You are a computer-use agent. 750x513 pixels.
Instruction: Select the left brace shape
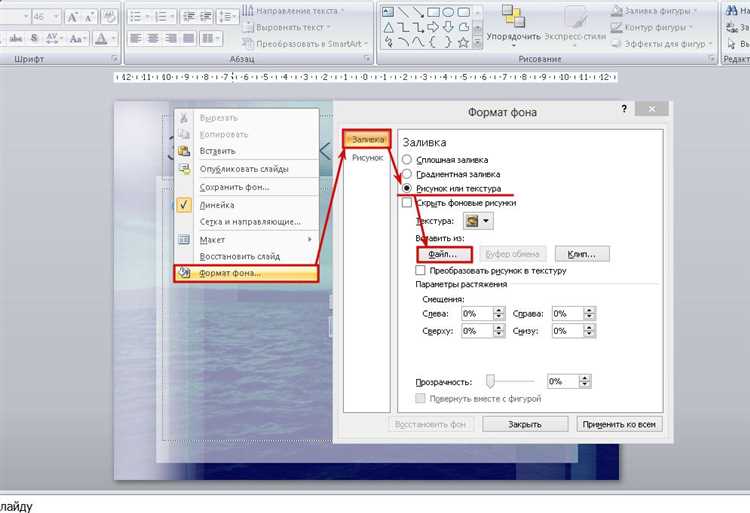click(433, 43)
